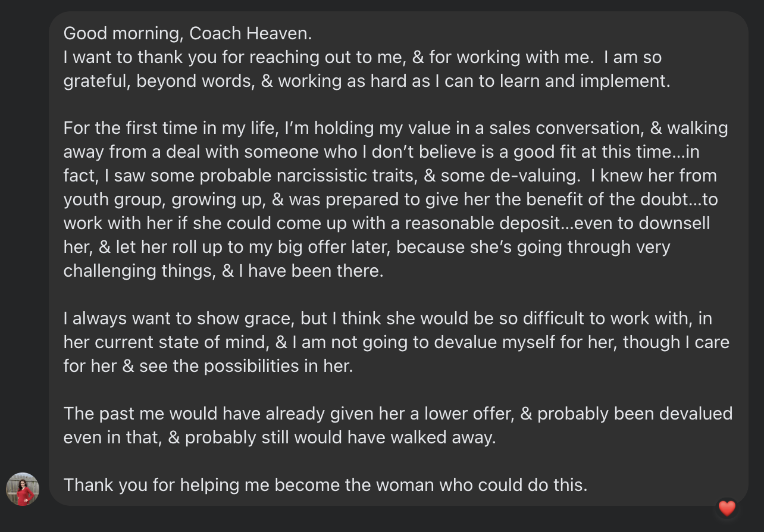Image resolution: width=764 pixels, height=532 pixels.
Task: Click the closing line "Thank you for helping me become"
Action: click(325, 485)
